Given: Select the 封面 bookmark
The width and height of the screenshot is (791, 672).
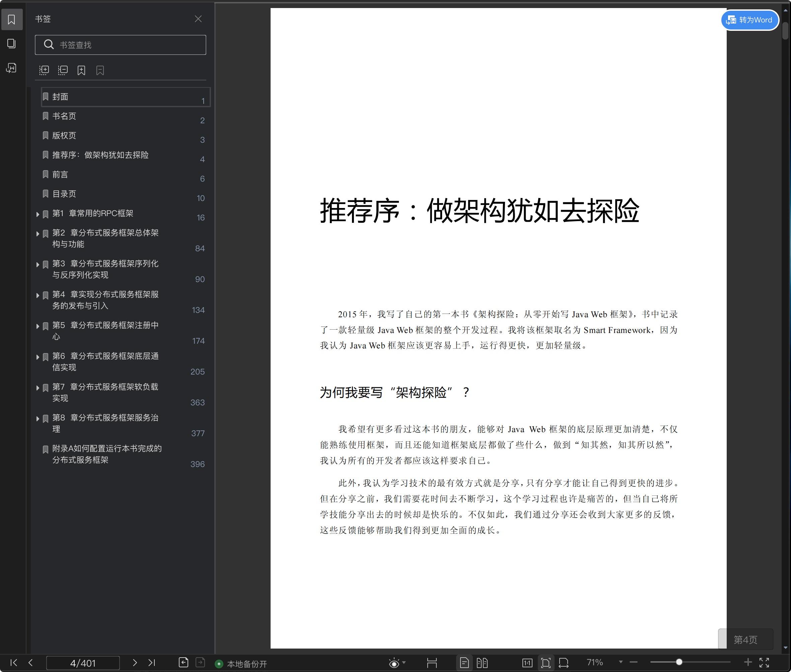Looking at the screenshot, I should click(x=126, y=97).
